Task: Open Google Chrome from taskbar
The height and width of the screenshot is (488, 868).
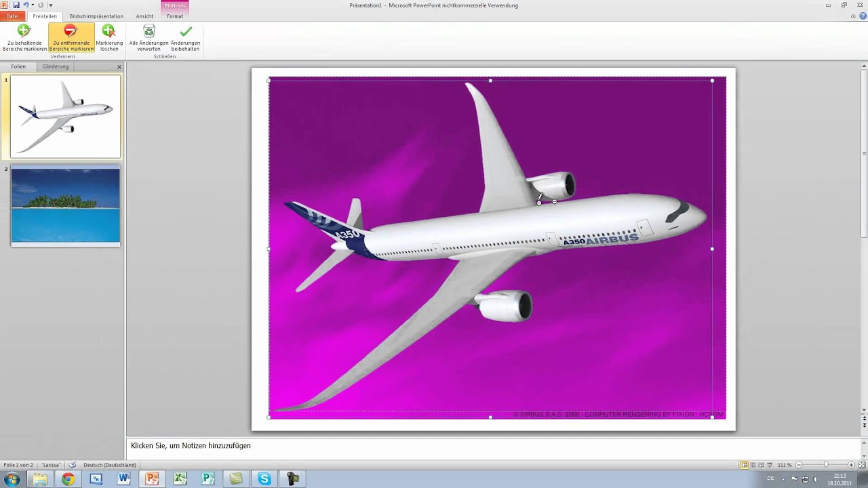Action: [x=68, y=479]
